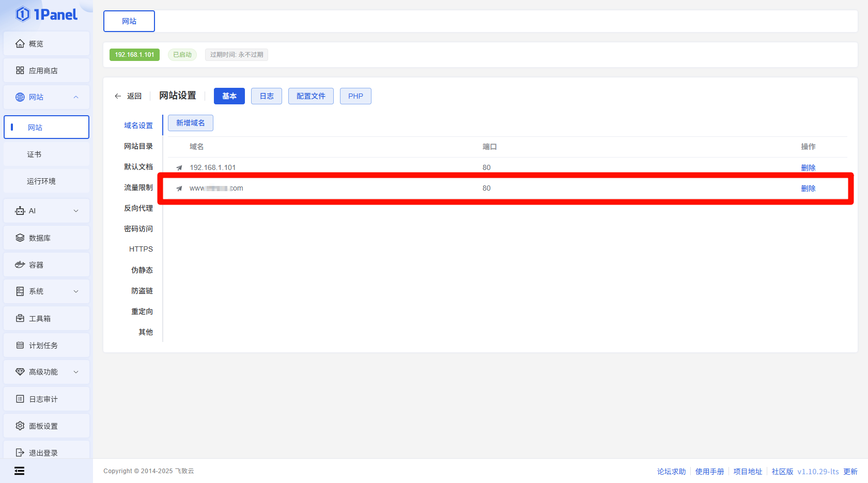Viewport: 868px width, 483px height.
Task: Click the 日志审计 list icon
Action: tap(20, 399)
